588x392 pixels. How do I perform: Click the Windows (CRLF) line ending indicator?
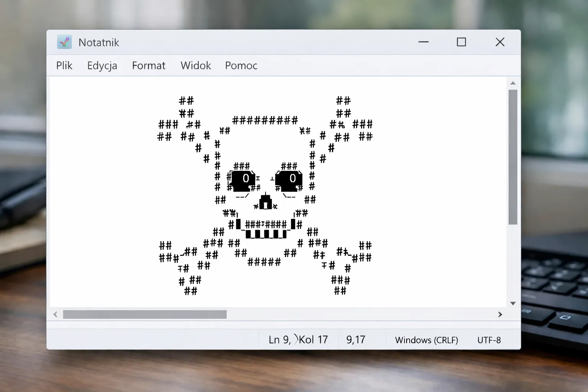[426, 340]
